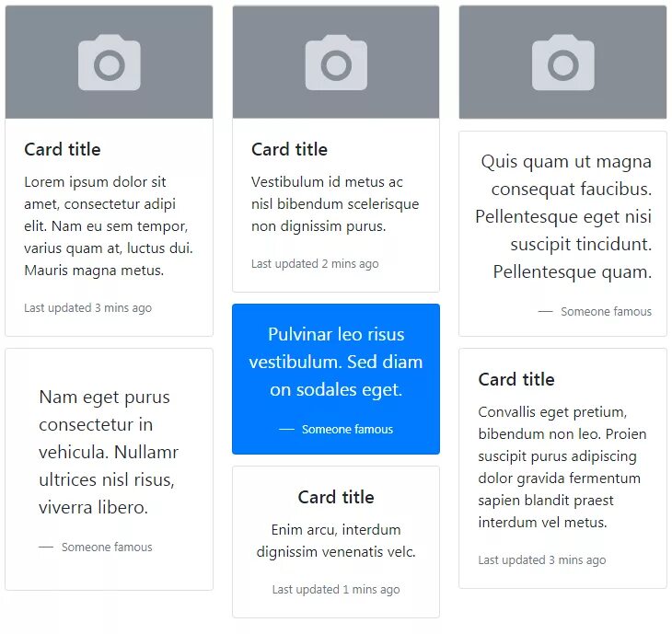This screenshot has width=672, height=634.
Task: Click 'Someone famous' under Quis quam quote
Action: [x=606, y=311]
